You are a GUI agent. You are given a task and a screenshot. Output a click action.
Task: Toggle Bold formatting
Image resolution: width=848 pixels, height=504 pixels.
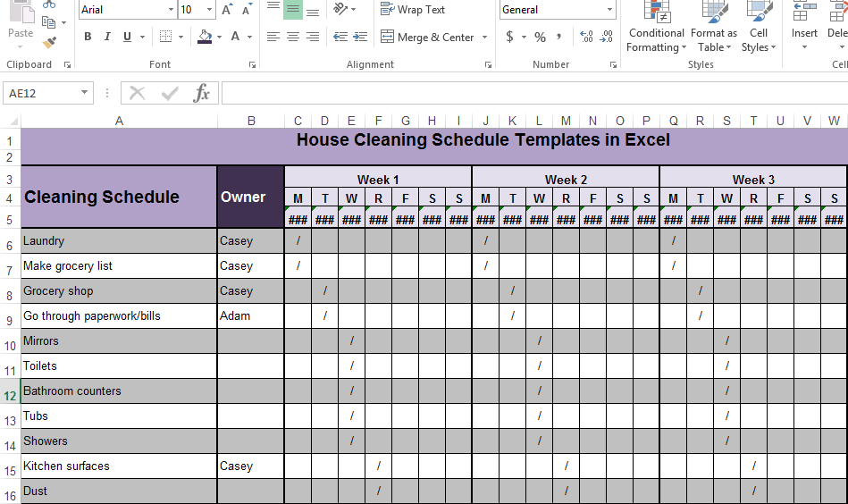point(88,37)
